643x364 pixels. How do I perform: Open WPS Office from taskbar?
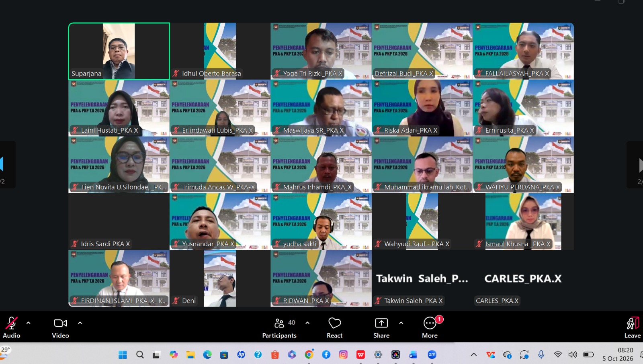click(360, 354)
